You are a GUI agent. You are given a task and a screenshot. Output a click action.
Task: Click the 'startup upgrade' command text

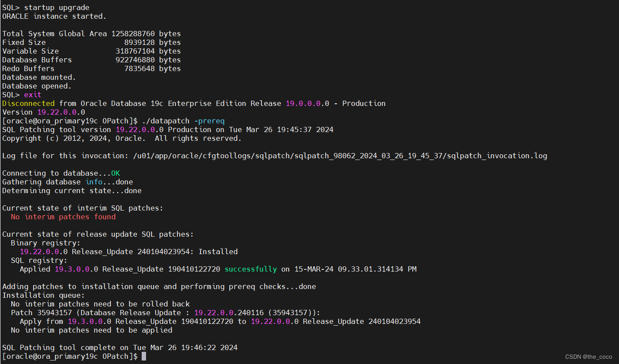tap(57, 7)
